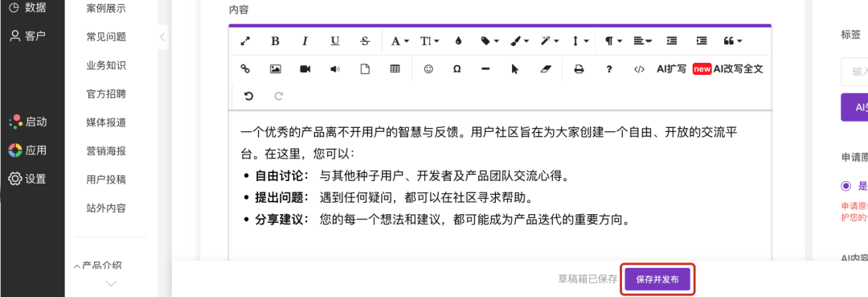Open 客户 in the left sidebar
868x297 pixels.
tap(27, 36)
